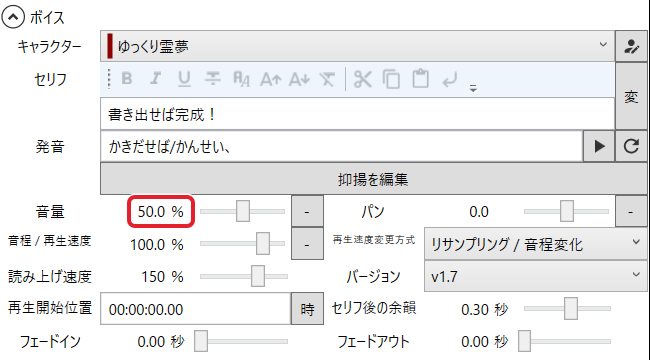Image resolution: width=650 pixels, height=360 pixels.
Task: Click the 音程 / 再生速度 value 100.0 %
Action: 157,244
